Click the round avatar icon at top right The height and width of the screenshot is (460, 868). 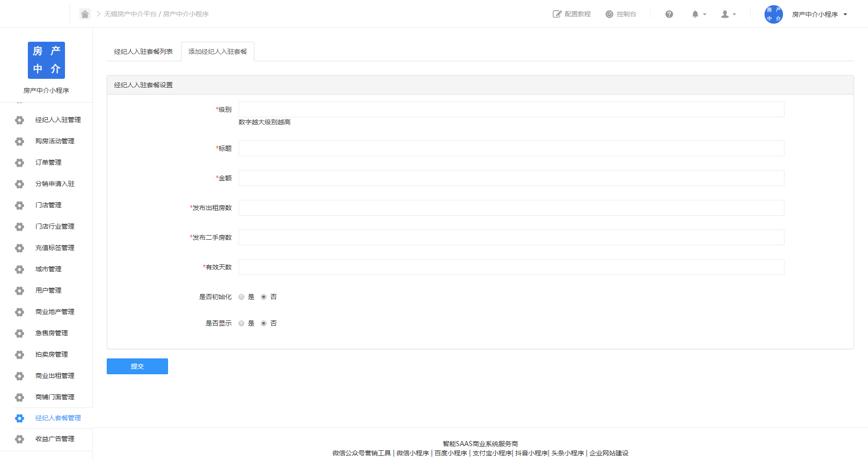773,14
